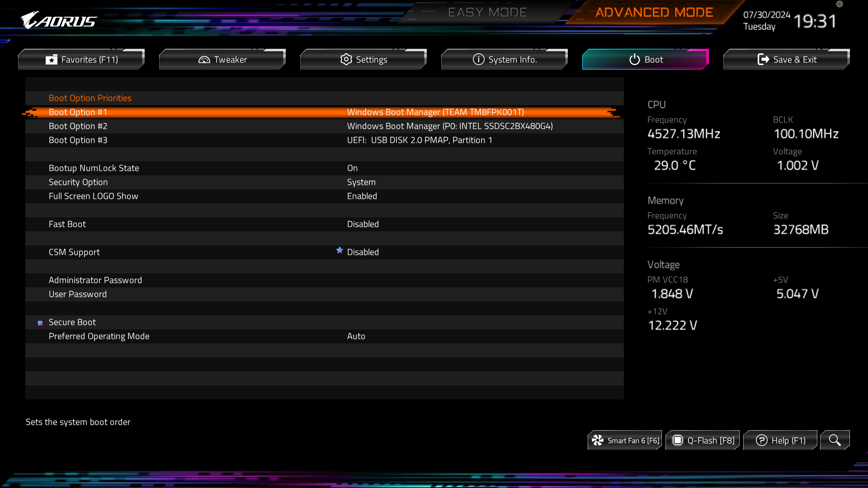Open the Save & Exit tab

point(787,60)
